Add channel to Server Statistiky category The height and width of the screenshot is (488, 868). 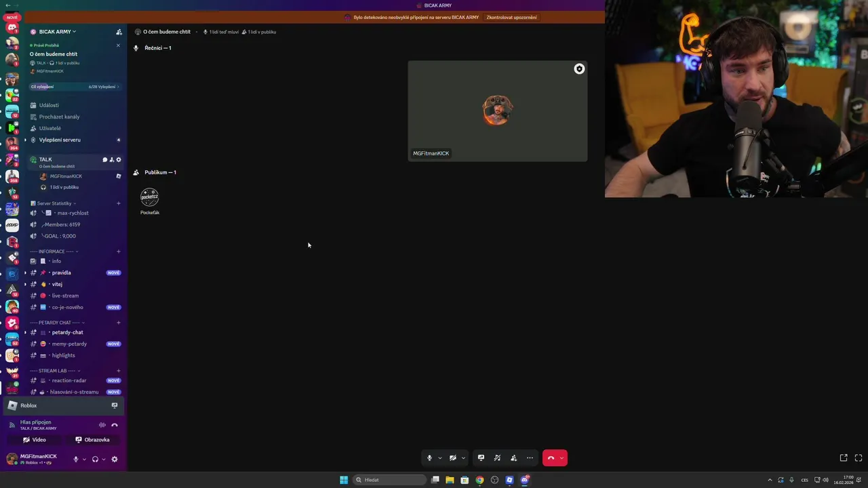[119, 203]
